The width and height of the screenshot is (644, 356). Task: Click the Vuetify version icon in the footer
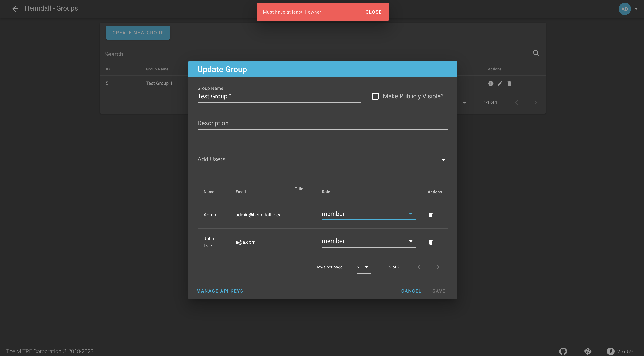point(611,351)
